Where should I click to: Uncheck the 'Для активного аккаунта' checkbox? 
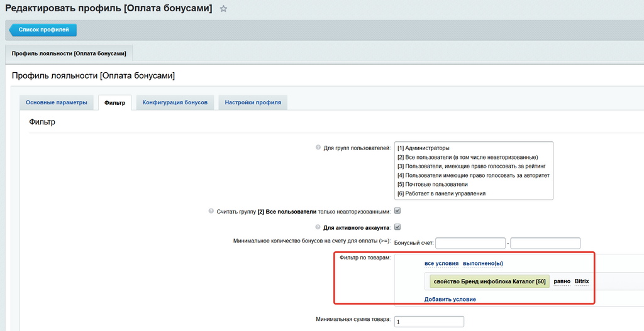pyautogui.click(x=397, y=227)
